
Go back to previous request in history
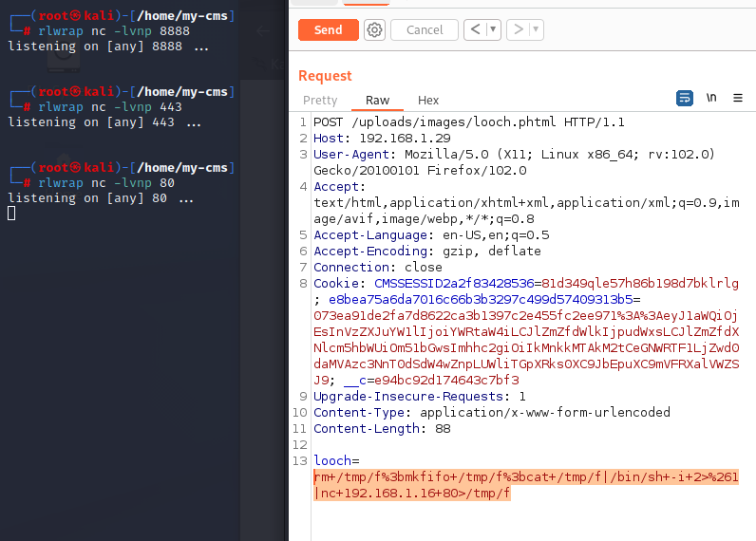(x=476, y=29)
